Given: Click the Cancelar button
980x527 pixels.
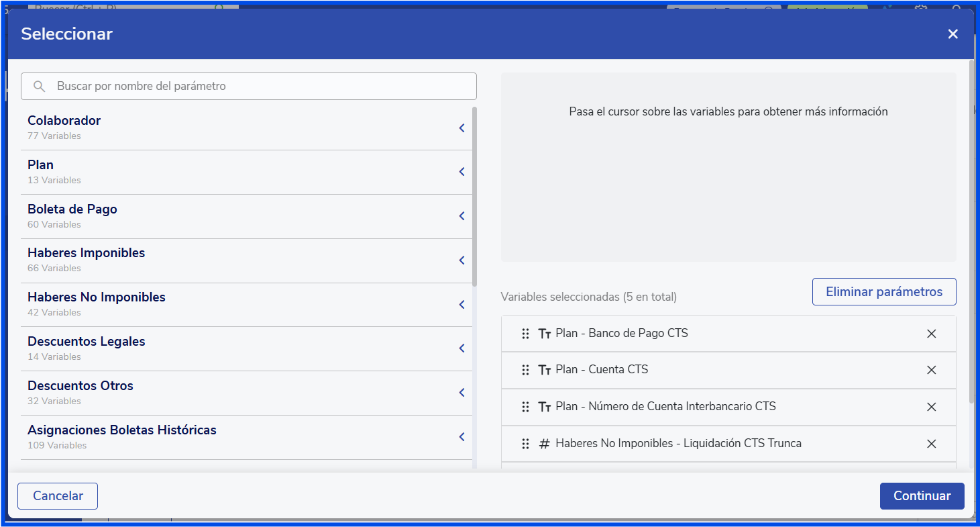Looking at the screenshot, I should click(x=58, y=496).
